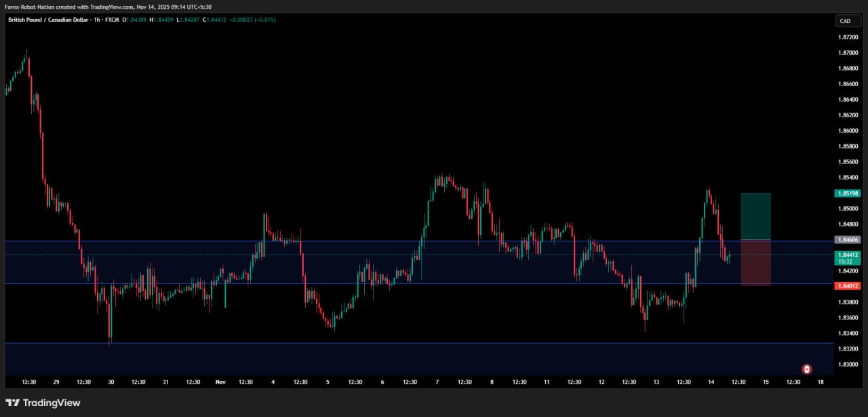Viewport: 868px width, 417px height.
Task: Click the '7' date on time axis
Action: tap(437, 382)
